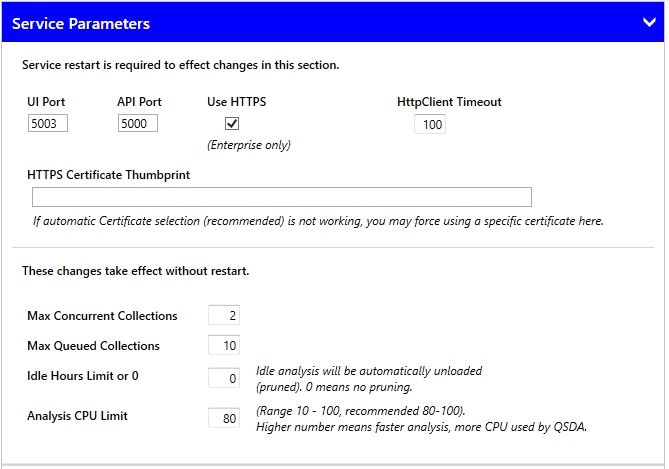Image resolution: width=669 pixels, height=469 pixels.
Task: Click the Max Queued Collections value box
Action: click(x=224, y=346)
